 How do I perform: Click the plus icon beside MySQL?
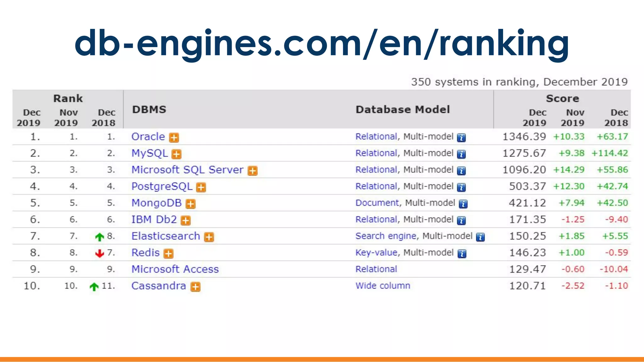click(x=176, y=154)
